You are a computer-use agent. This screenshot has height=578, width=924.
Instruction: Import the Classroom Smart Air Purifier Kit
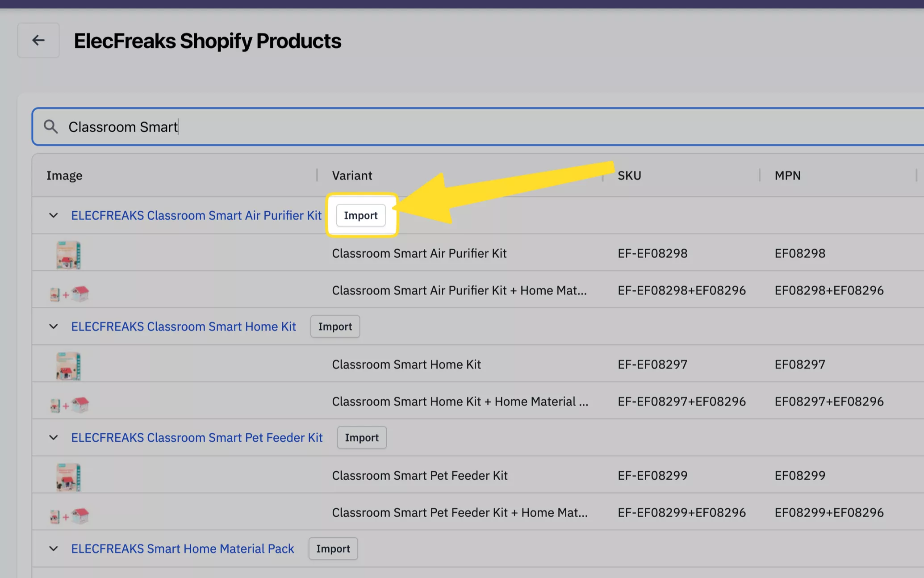(361, 215)
